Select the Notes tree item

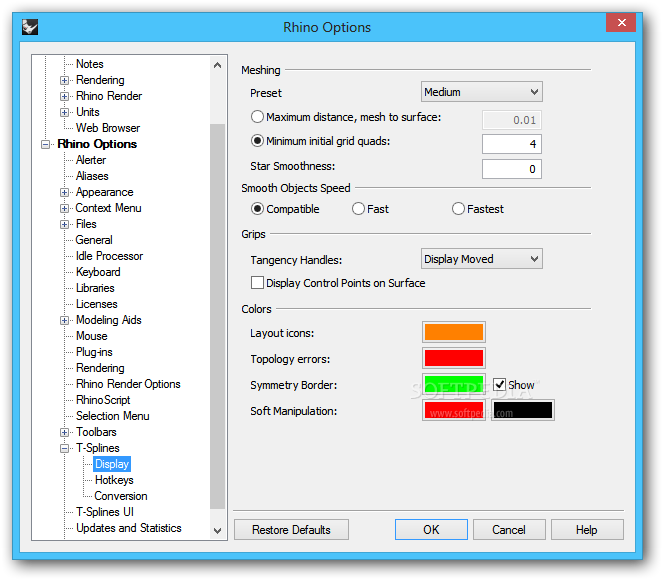tap(90, 64)
